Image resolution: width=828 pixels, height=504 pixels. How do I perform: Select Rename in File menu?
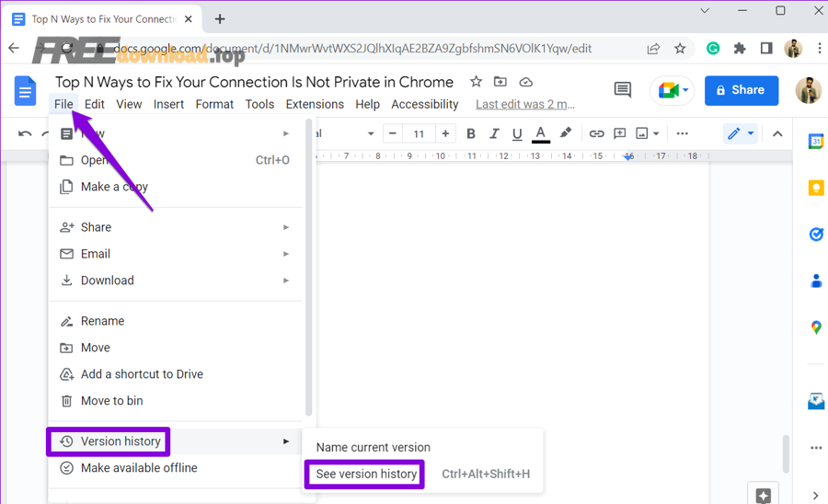pos(177,321)
